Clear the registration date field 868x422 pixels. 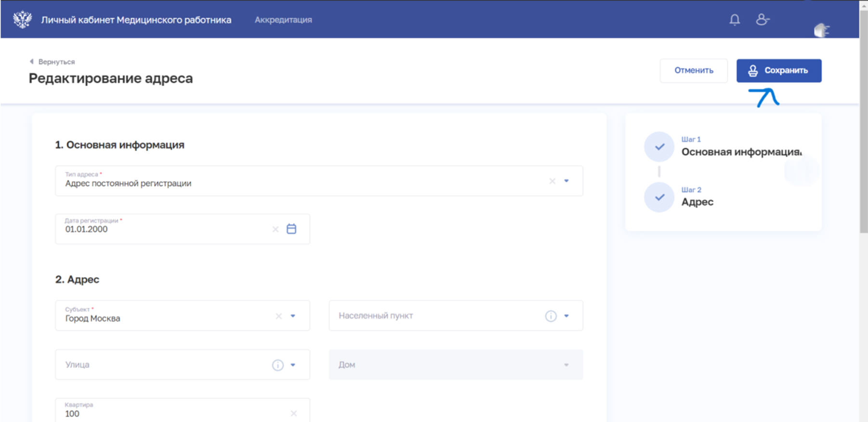pos(276,229)
